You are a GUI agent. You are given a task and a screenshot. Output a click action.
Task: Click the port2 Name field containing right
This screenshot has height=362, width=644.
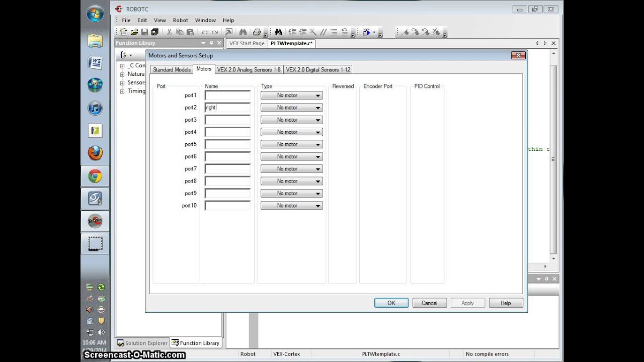click(x=227, y=108)
